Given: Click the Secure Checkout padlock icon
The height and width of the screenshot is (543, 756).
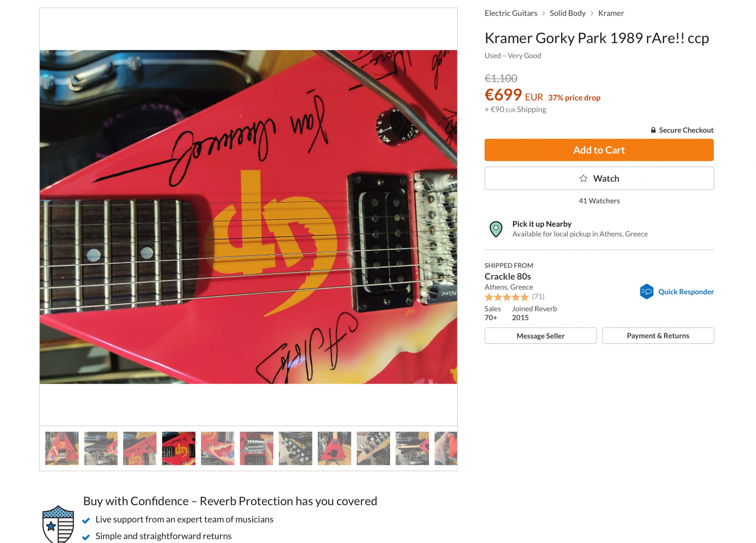Looking at the screenshot, I should (x=653, y=130).
